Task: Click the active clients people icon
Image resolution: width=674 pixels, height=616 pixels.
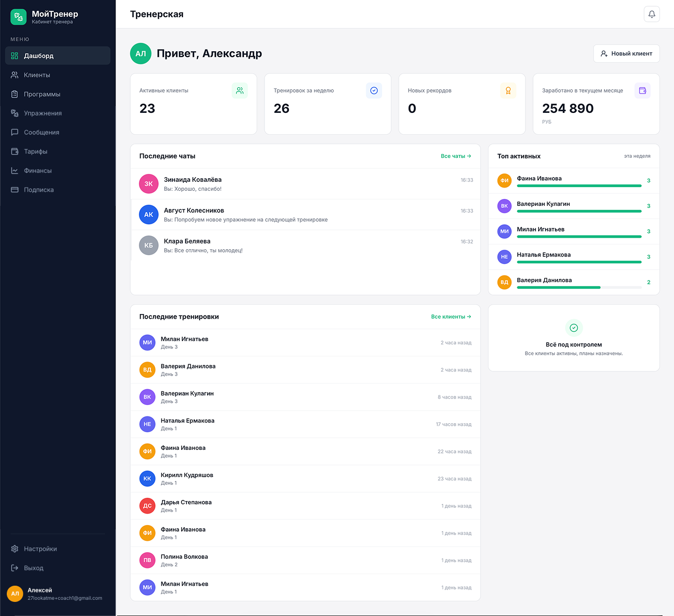Action: (240, 90)
